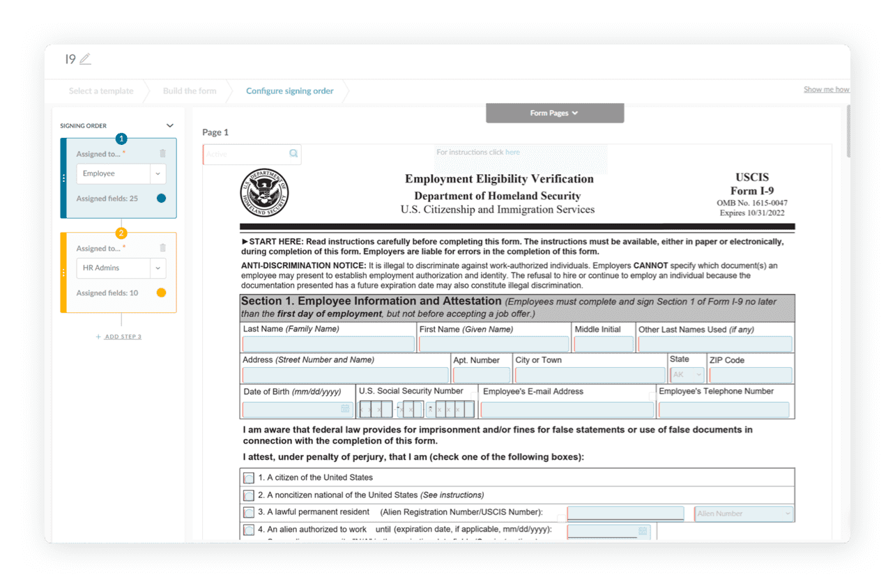Check box 3 A lawful permanent resident

point(249,513)
